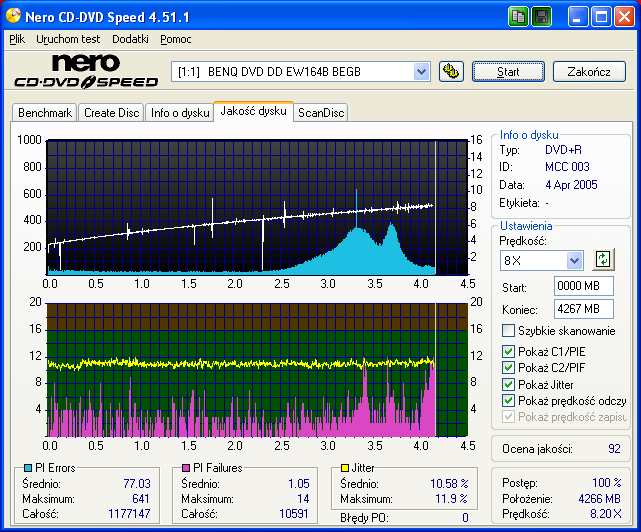
Task: Click the Błędy PO value 0
Action: pyautogui.click(x=465, y=518)
